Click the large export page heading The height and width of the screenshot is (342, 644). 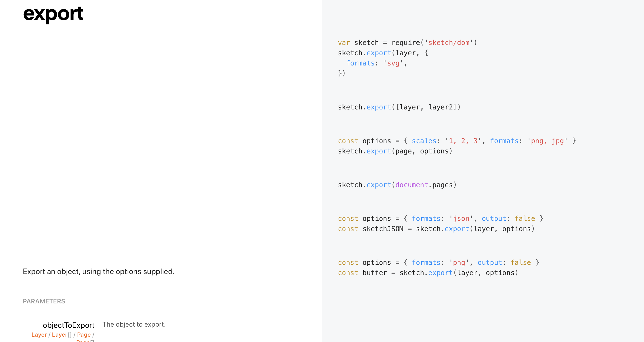pyautogui.click(x=53, y=14)
